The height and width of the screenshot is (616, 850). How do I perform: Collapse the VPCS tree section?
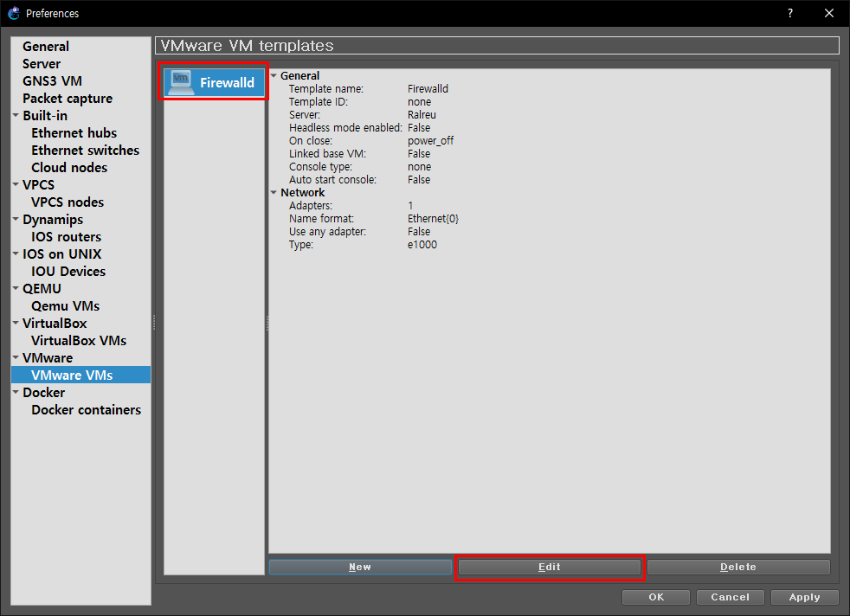click(x=16, y=185)
